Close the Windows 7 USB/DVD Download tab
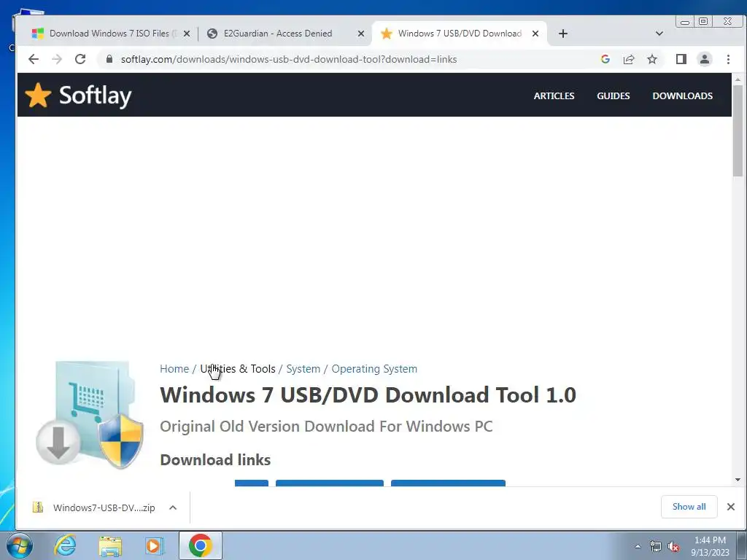 coord(535,34)
